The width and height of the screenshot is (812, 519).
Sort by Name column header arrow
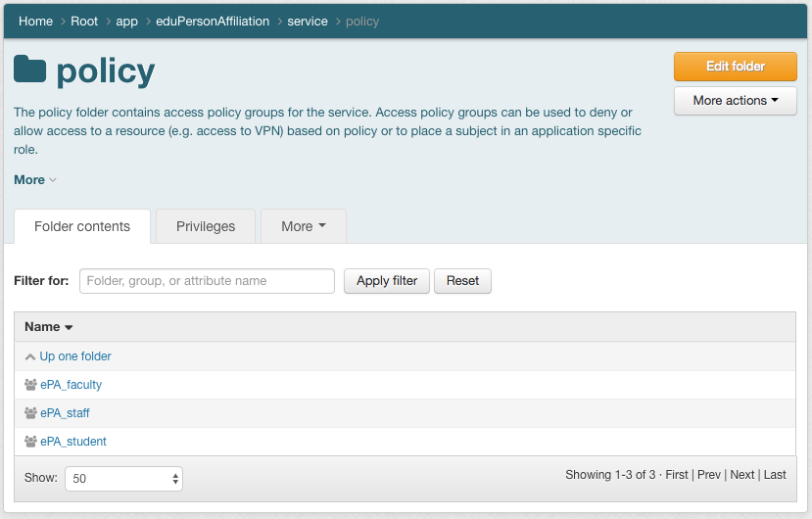click(x=69, y=327)
